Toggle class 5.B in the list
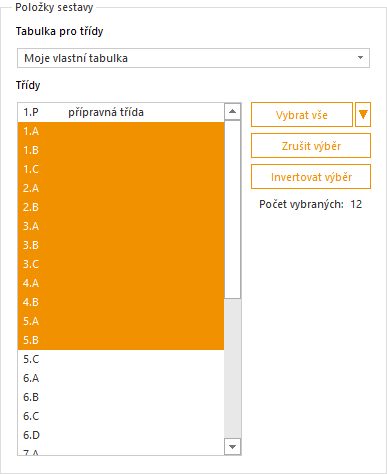Screen dimensions: 387x474 click(x=121, y=340)
